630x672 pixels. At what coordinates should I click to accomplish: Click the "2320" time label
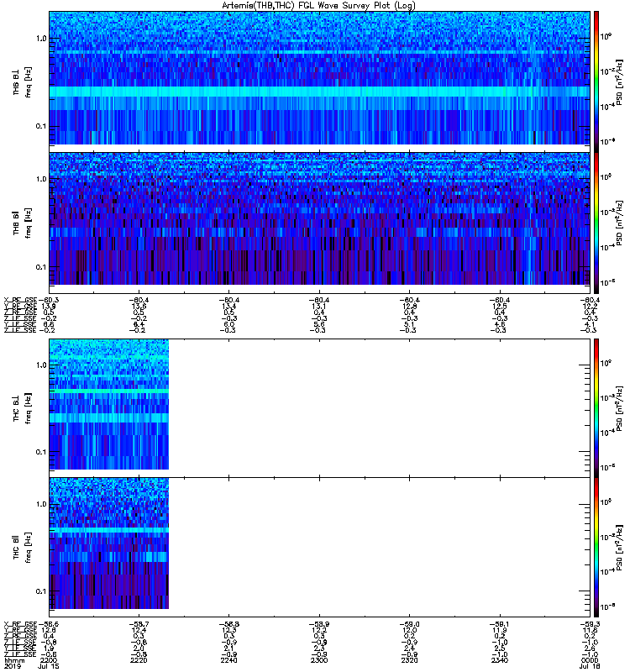coord(409,660)
